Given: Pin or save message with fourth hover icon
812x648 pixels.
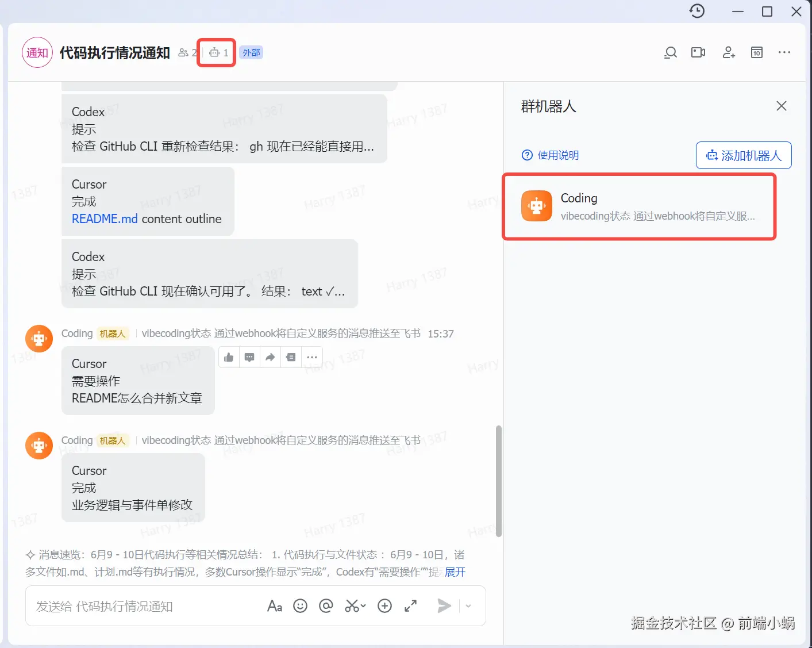Looking at the screenshot, I should point(291,358).
